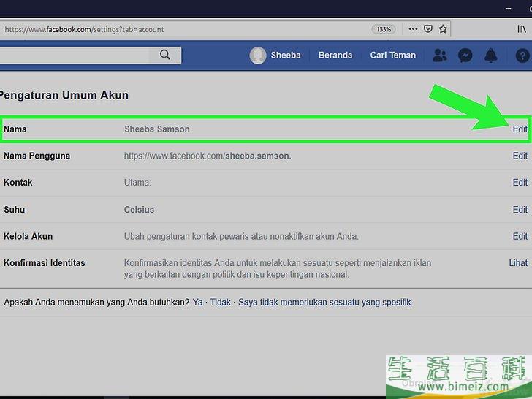Click Lihat for Konfirmasi Identitas
This screenshot has width=532, height=399.
[518, 263]
